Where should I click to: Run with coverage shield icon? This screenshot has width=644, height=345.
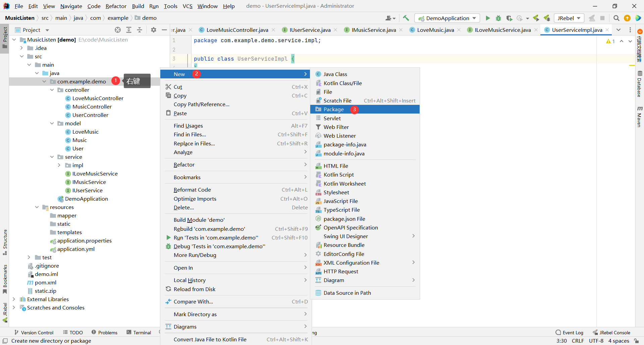(x=509, y=18)
